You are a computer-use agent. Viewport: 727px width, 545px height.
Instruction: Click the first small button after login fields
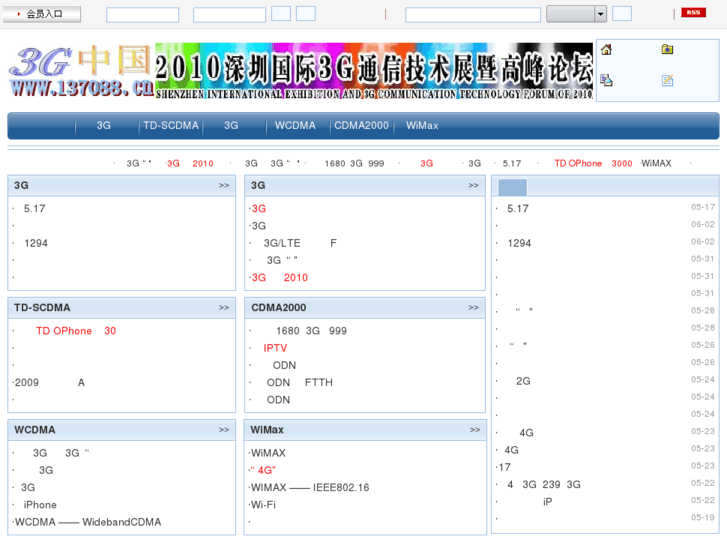(x=281, y=13)
